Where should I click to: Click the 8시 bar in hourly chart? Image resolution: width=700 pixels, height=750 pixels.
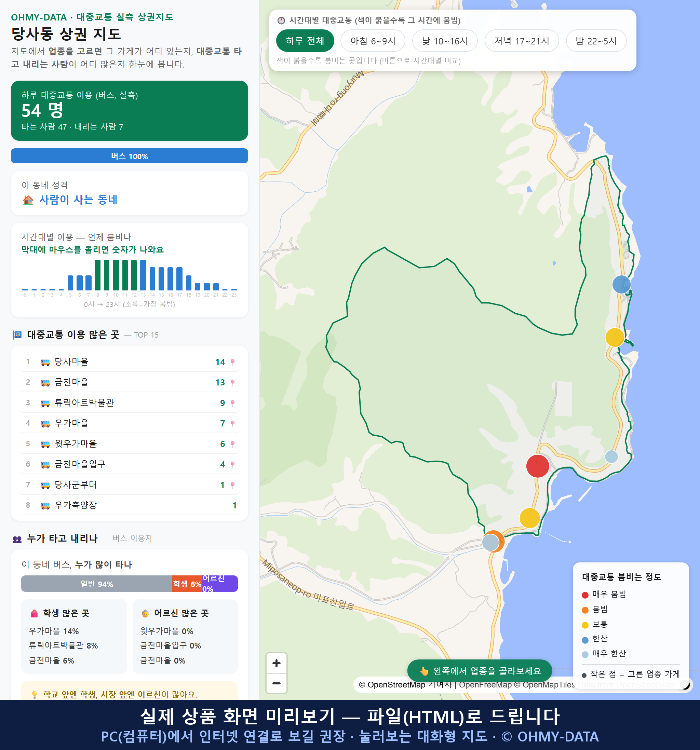coord(98,275)
